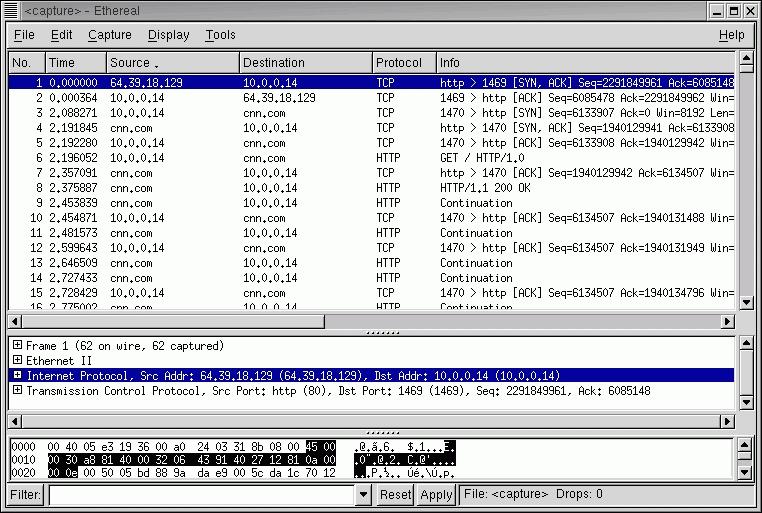Screen dimensions: 762x513
Task: Expand the Internet Protocol tree node
Action: 17,375
